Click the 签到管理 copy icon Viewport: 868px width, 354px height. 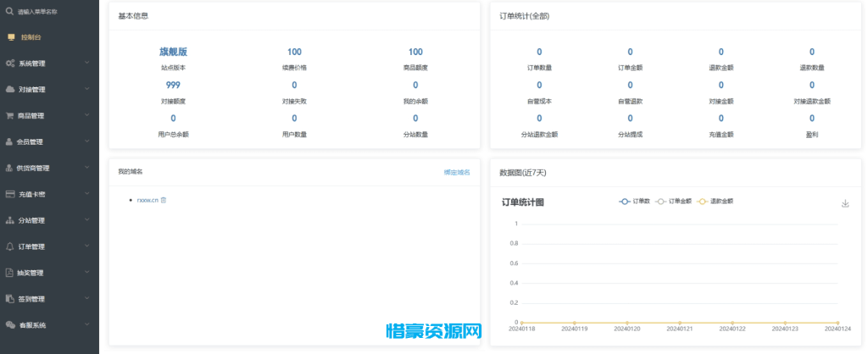(9, 299)
